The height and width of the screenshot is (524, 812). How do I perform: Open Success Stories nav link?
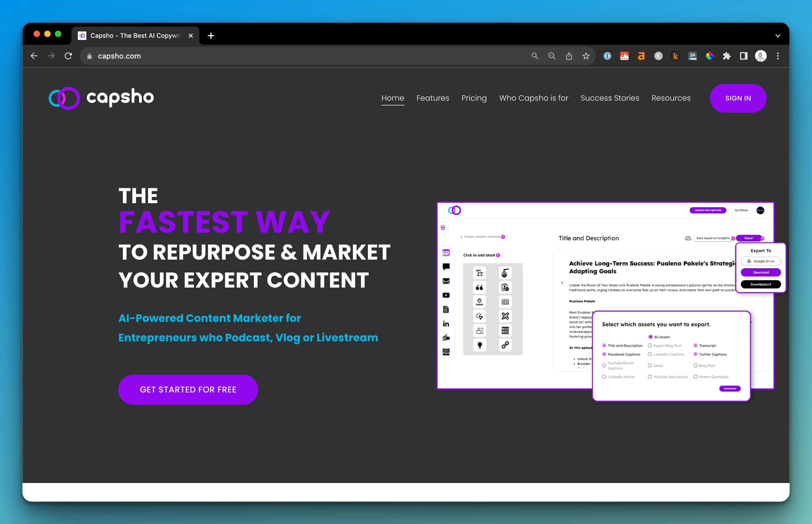coord(610,98)
